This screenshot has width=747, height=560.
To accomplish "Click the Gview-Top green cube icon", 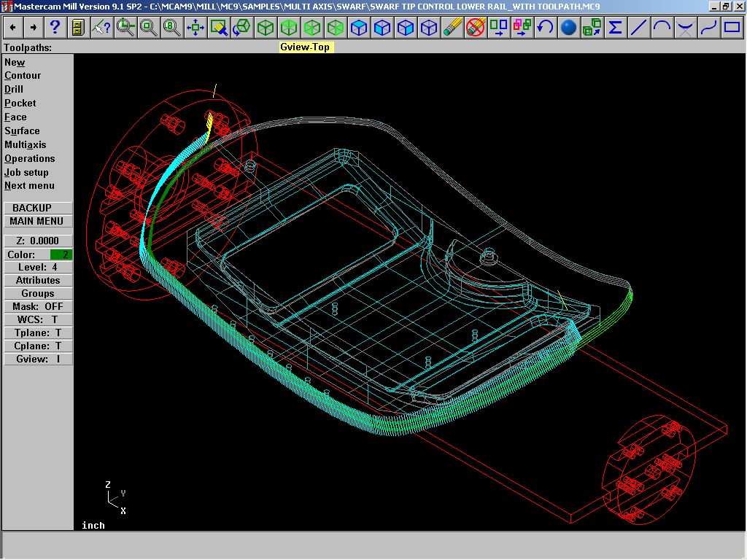I will pyautogui.click(x=288, y=28).
